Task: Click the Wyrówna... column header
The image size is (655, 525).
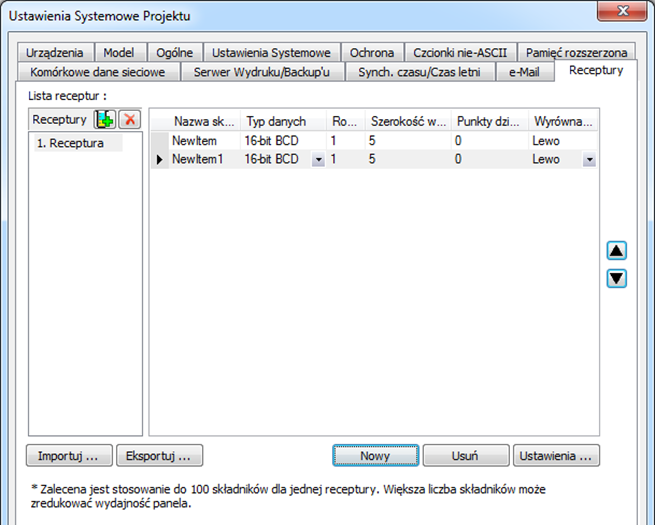Action: [563, 122]
